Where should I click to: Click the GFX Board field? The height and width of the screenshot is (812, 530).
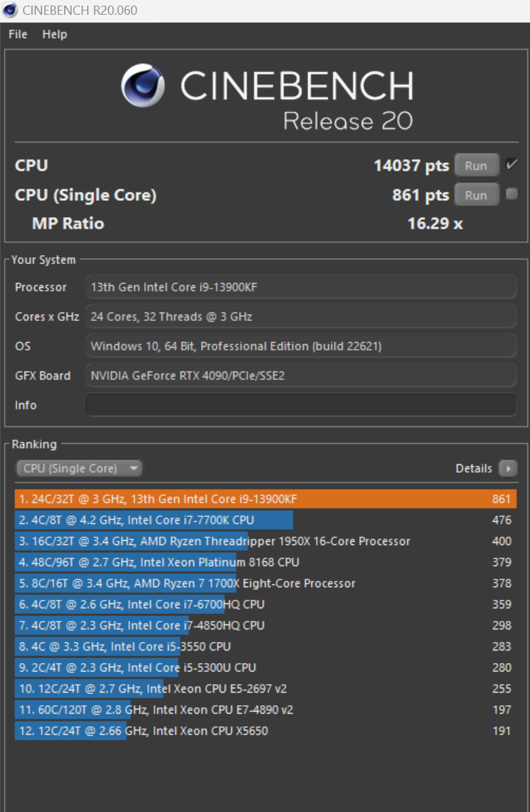pyautogui.click(x=300, y=376)
